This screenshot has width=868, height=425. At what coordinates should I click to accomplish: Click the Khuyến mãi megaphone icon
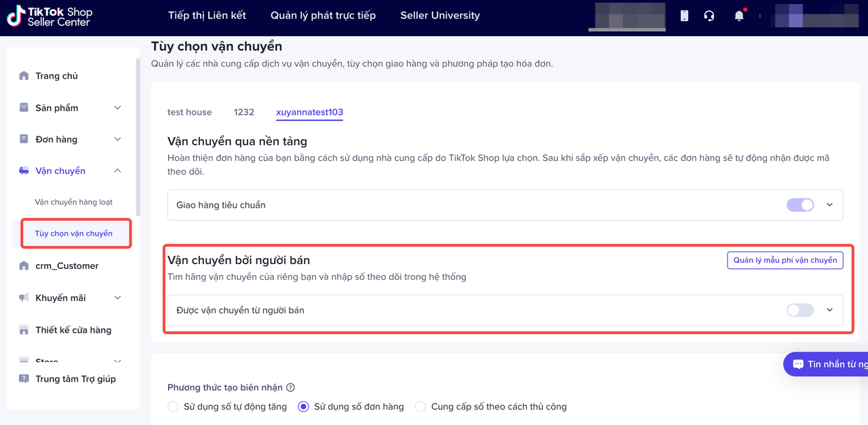point(24,298)
